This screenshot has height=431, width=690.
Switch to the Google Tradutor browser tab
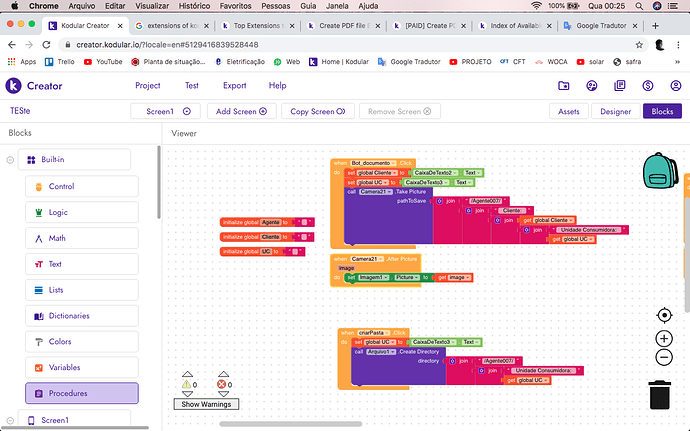click(601, 26)
